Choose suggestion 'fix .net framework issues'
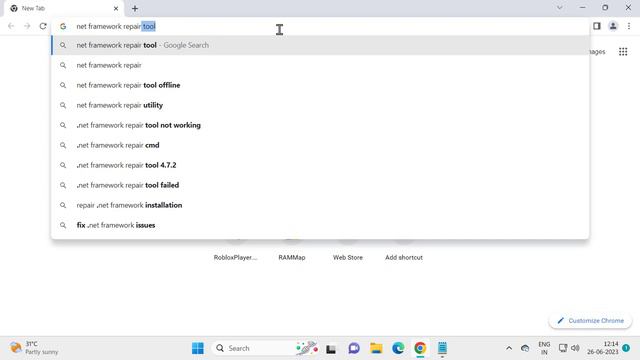This screenshot has height=360, width=640. point(320,225)
